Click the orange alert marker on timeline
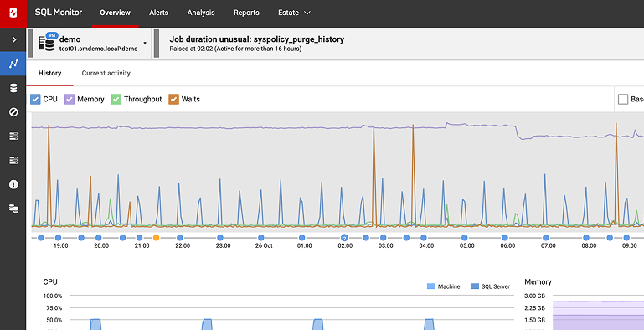The height and width of the screenshot is (330, 644). (156, 238)
